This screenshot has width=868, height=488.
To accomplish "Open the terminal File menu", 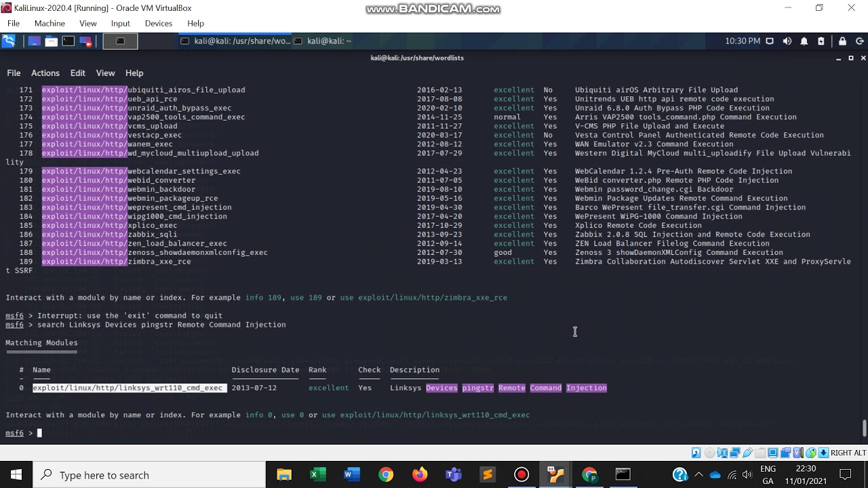I will [14, 73].
